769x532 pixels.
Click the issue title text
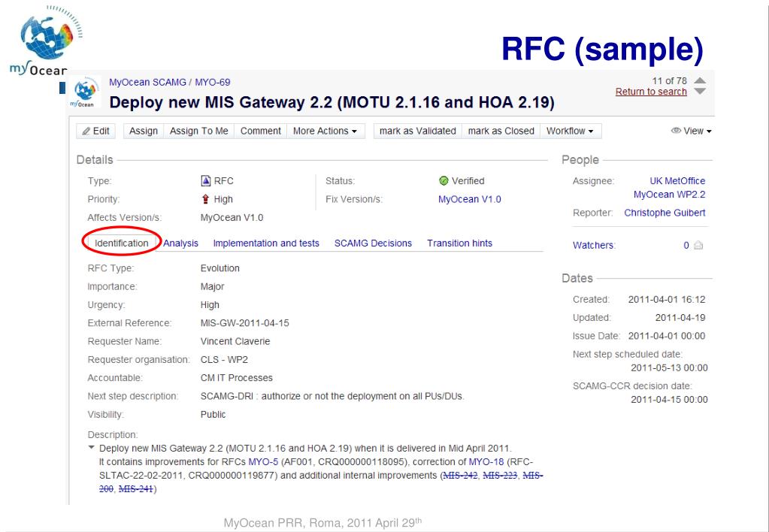tap(332, 102)
